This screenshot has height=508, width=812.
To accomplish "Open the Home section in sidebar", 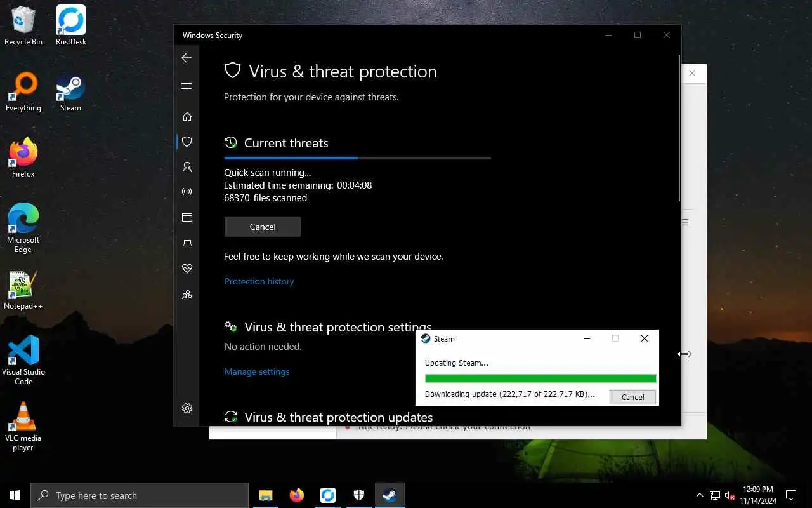I will [187, 116].
